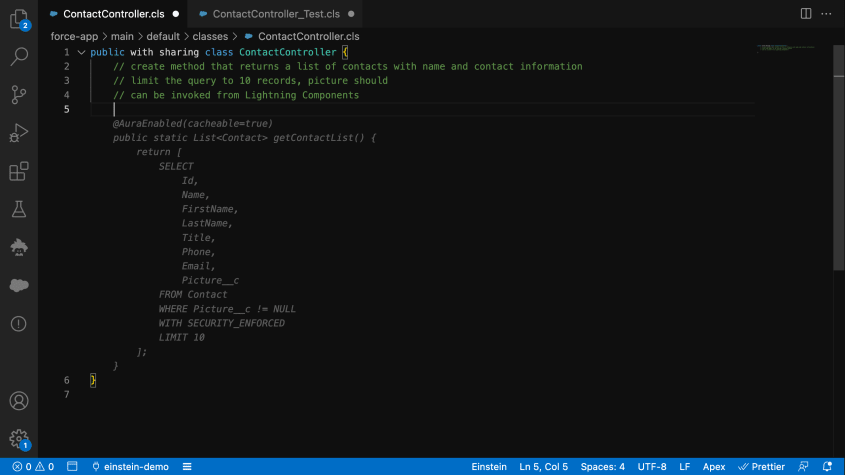Viewport: 845px width, 475px height.
Task: Click the Prettier formatter status item
Action: [761, 467]
